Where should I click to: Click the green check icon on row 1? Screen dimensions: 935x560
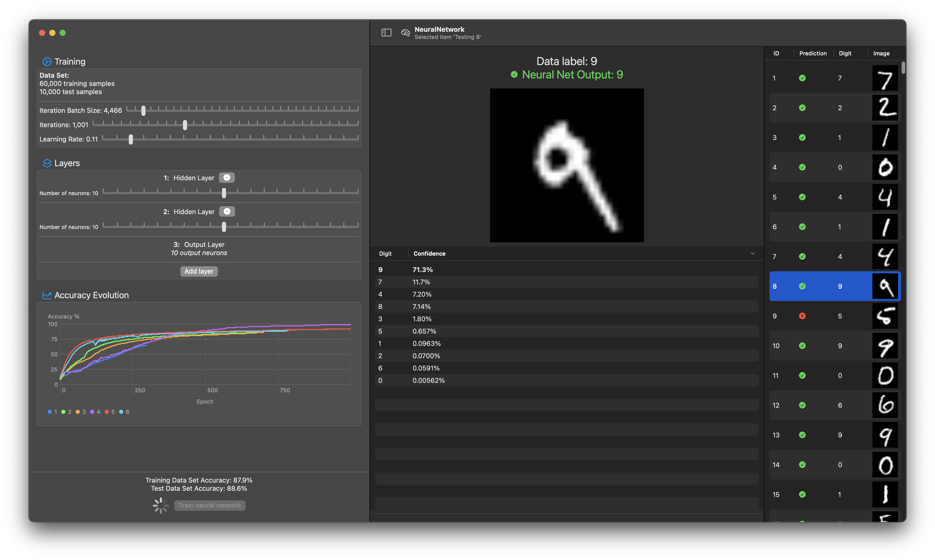pyautogui.click(x=802, y=78)
